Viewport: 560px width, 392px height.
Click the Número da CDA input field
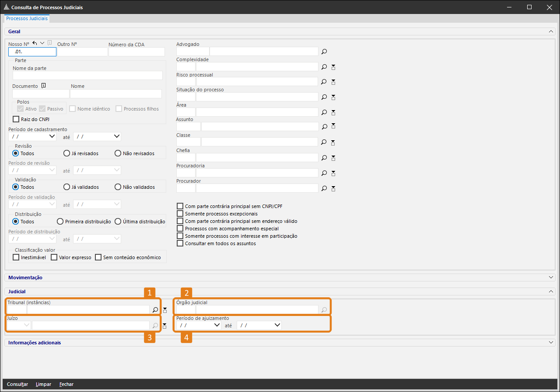pos(136,52)
